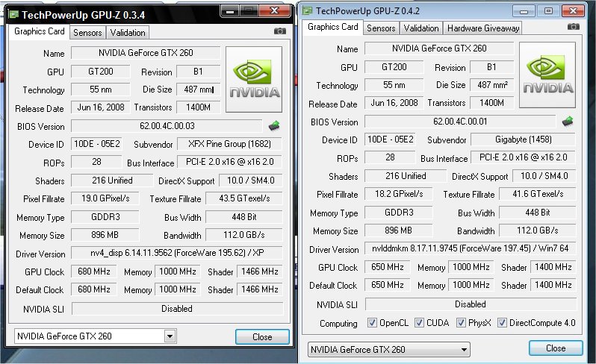Click Device ID field in GPU-Z 0.3.4
596x364 pixels.
pos(96,144)
